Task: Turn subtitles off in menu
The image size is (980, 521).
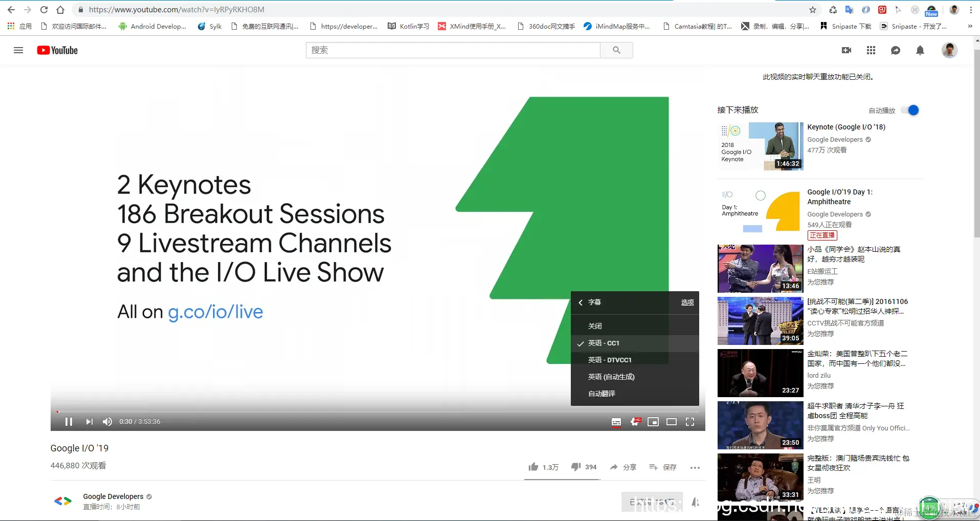Action: (x=635, y=326)
